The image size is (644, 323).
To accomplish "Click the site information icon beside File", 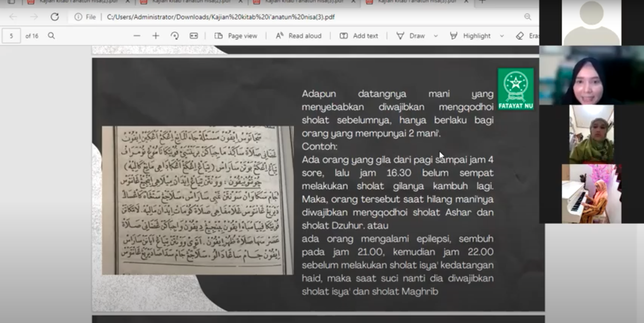I will tap(78, 17).
